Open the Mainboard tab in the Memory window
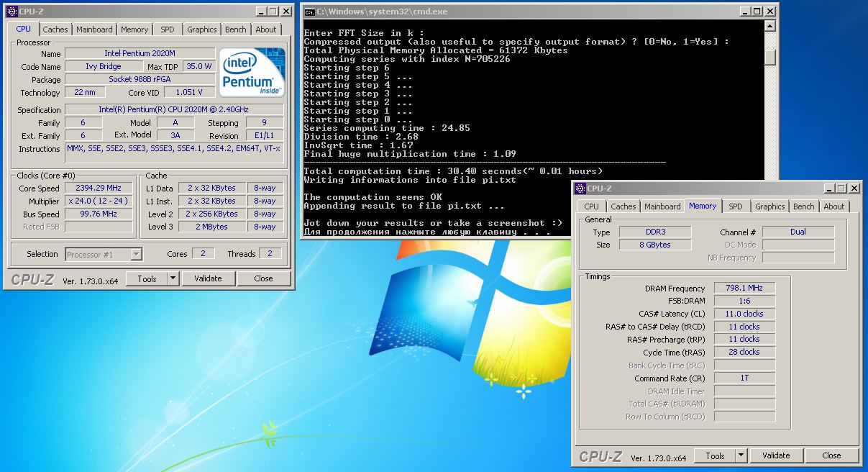Image resolution: width=868 pixels, height=472 pixels. tap(662, 206)
